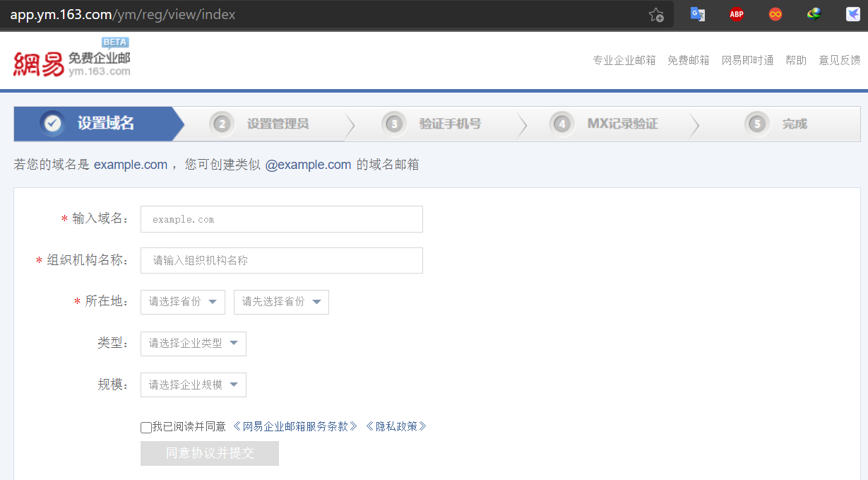Click step 5 circle 完成

pyautogui.click(x=756, y=123)
